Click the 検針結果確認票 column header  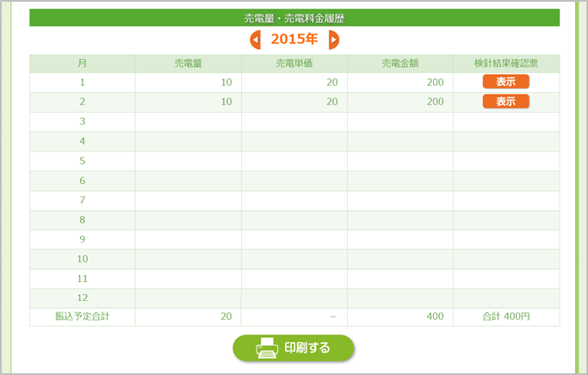click(x=506, y=64)
